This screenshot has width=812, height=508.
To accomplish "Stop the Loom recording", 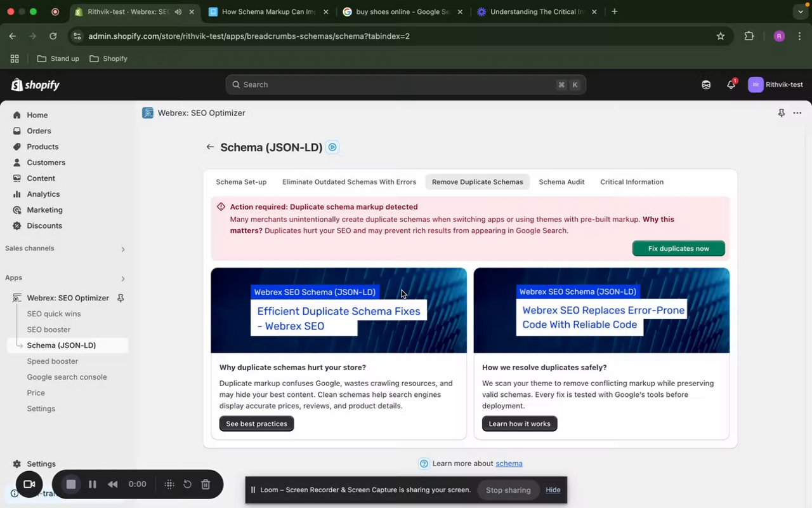I will (71, 485).
